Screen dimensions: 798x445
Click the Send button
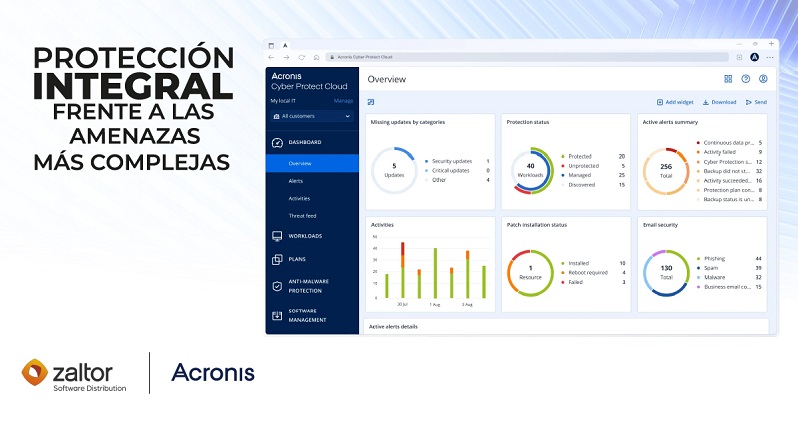(x=755, y=102)
